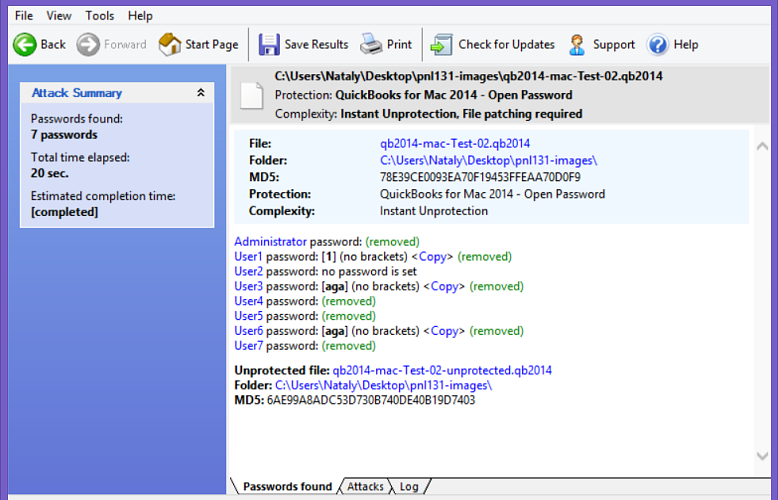Collapse the Attack Summary panel

tap(200, 93)
